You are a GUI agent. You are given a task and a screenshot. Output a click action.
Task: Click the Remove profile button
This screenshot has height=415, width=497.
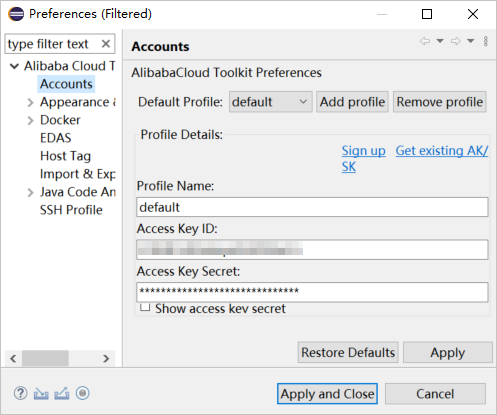440,102
